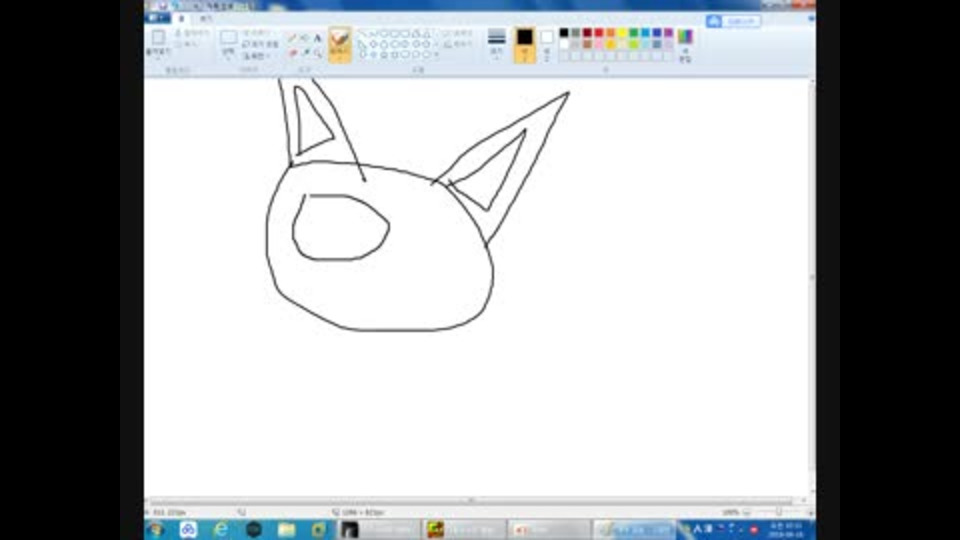Click the zoom out minus button
960x540 pixels.
click(x=747, y=512)
